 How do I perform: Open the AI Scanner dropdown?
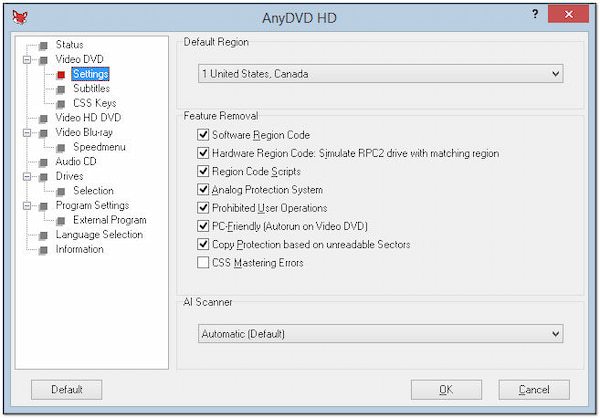tap(381, 333)
